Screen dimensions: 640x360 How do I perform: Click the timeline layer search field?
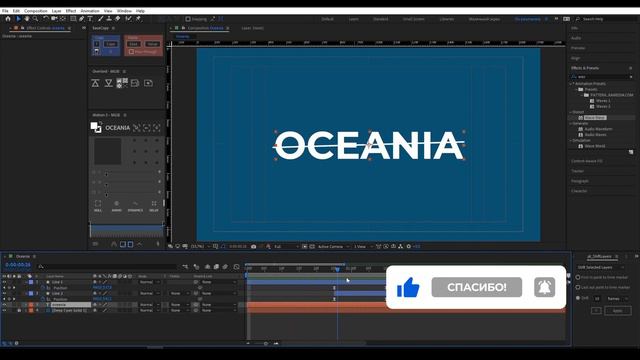(107, 267)
